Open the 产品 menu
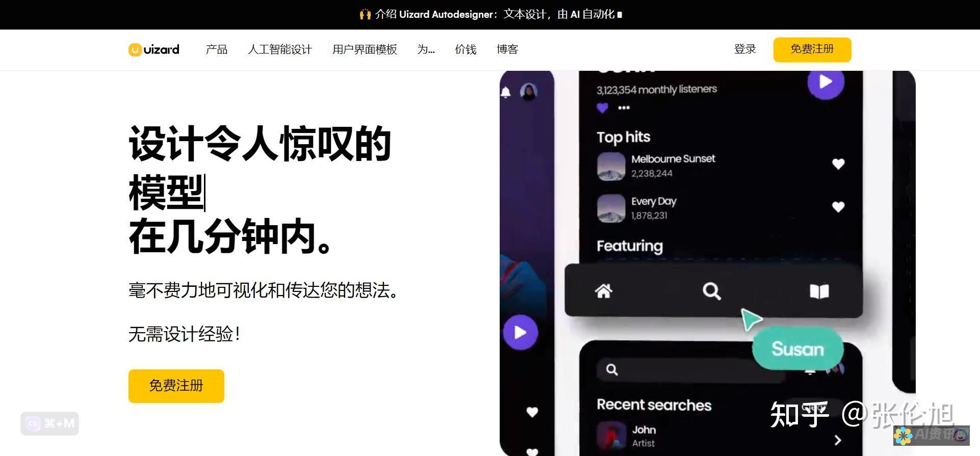 coord(217,49)
